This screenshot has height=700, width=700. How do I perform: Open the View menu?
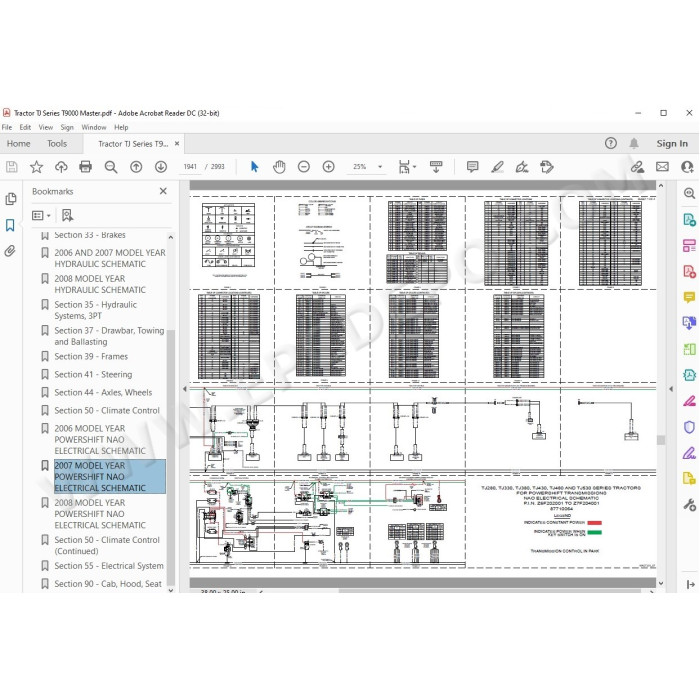coord(46,127)
